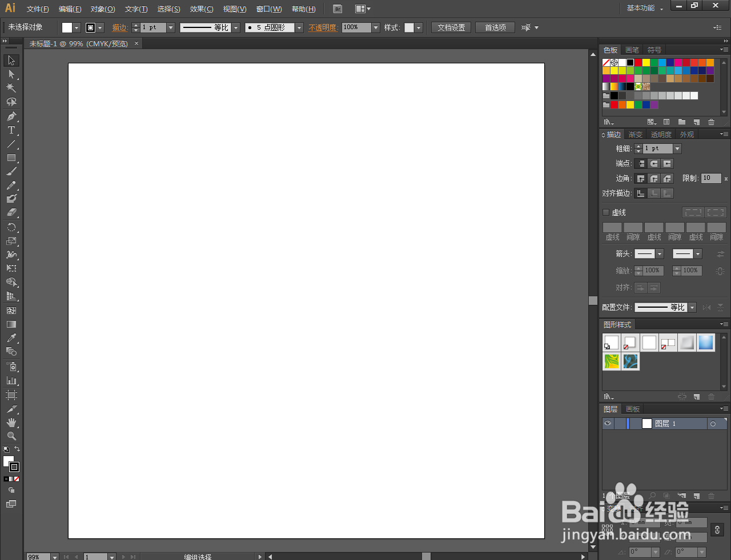Choose the Rotate tool
Viewport: 731px width, 560px height.
[11, 227]
